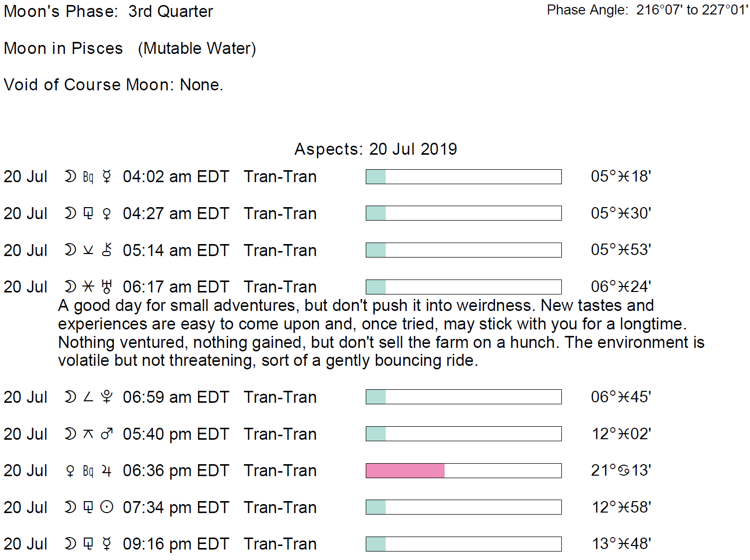This screenshot has width=750, height=560.
Task: Click the Chiron glyph in the 05:14 am aspect
Action: [x=107, y=250]
